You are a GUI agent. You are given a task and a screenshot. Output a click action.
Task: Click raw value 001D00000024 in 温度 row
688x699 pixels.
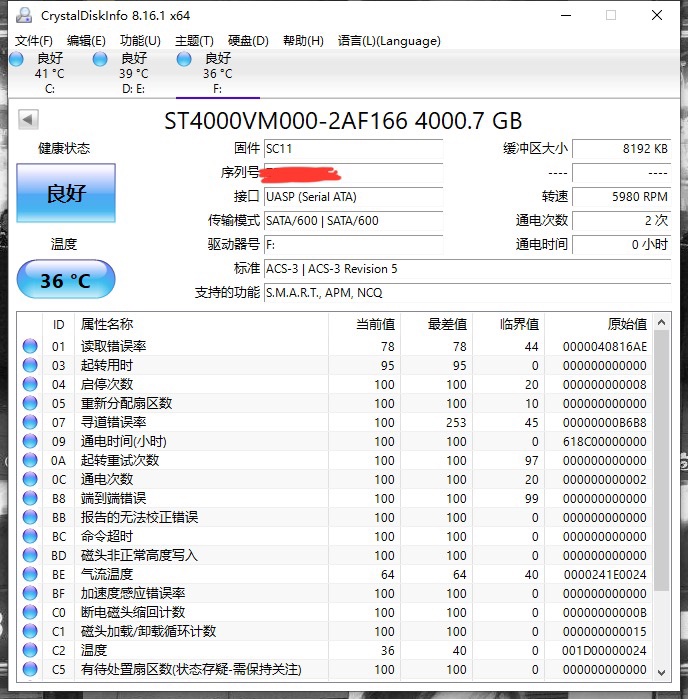pos(604,650)
